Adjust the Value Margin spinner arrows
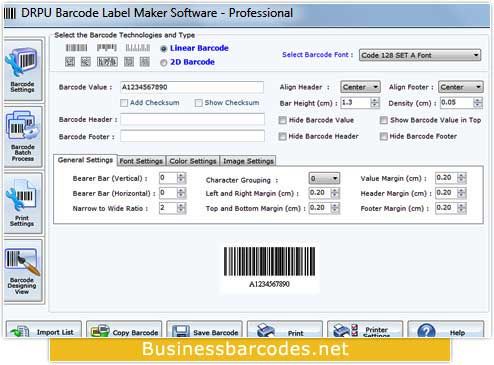Image resolution: width=494 pixels, height=365 pixels. click(462, 178)
